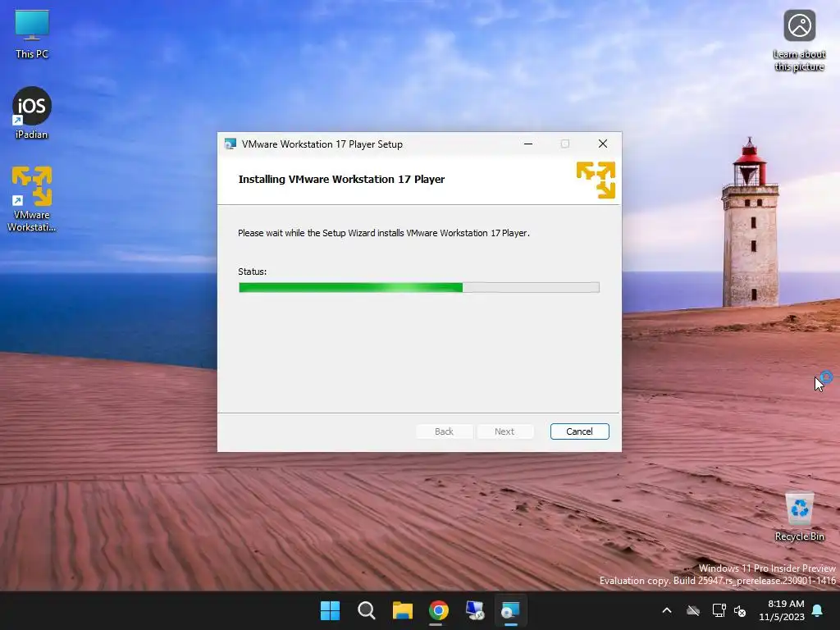Open the This PC desktop icon

(32, 34)
